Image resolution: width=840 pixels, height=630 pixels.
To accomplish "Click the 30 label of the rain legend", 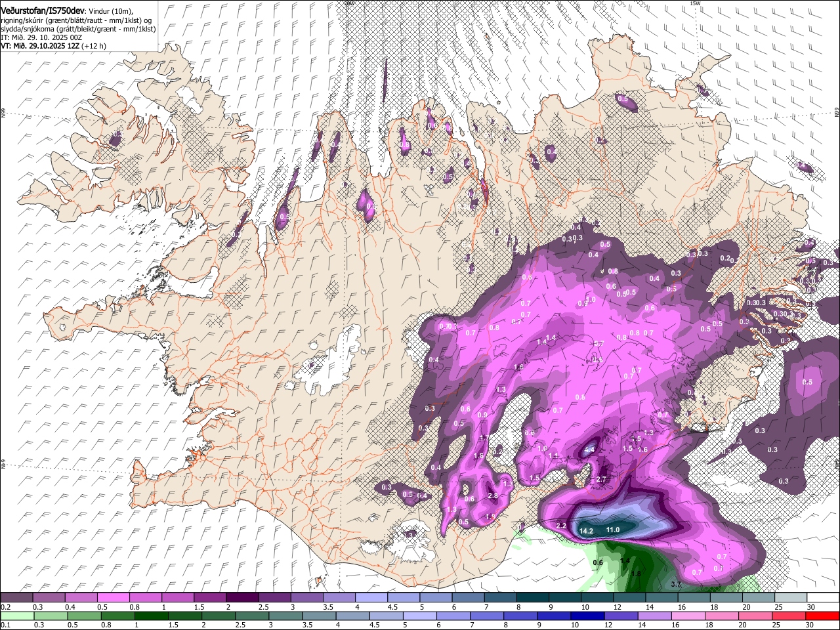I will click(810, 625).
